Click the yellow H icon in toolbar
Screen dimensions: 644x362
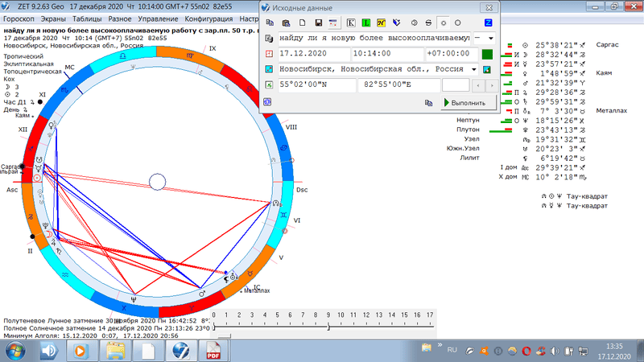pyautogui.click(x=380, y=21)
